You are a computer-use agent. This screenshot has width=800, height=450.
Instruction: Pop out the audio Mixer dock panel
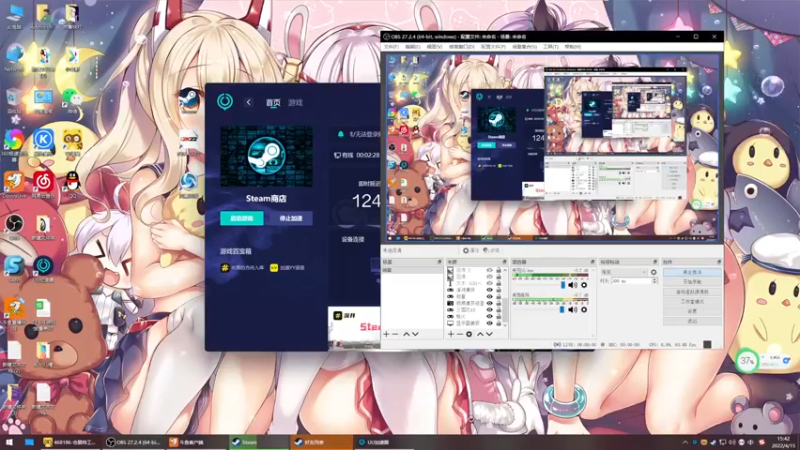pos(592,262)
